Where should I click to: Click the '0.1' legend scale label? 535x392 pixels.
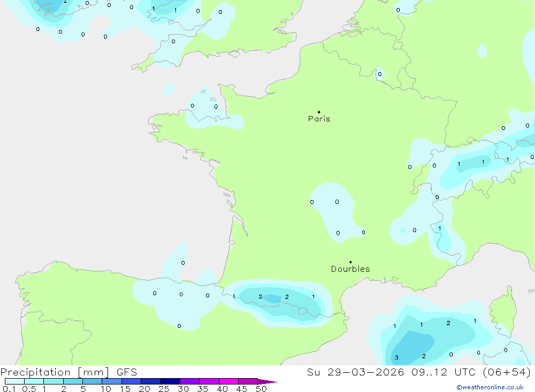[9, 389]
